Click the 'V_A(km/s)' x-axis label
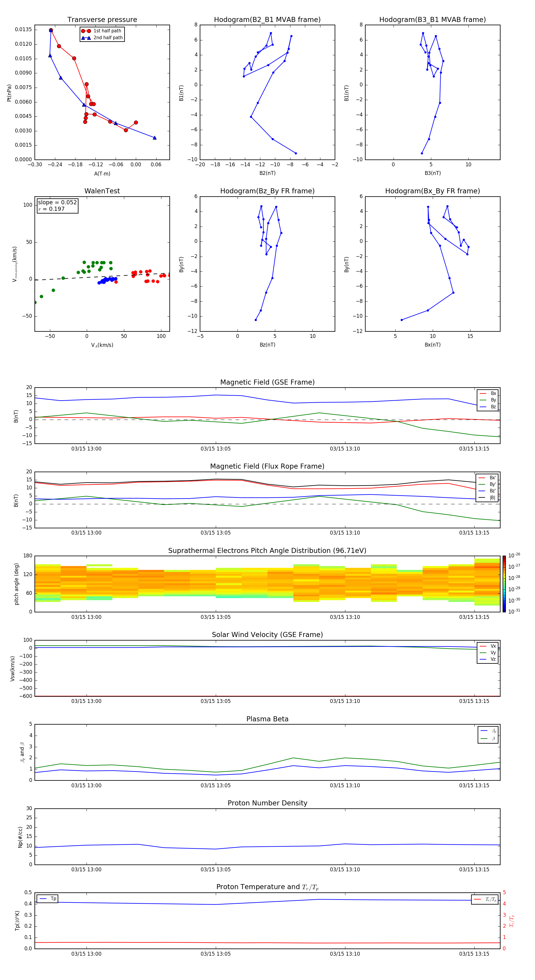 coord(102,345)
